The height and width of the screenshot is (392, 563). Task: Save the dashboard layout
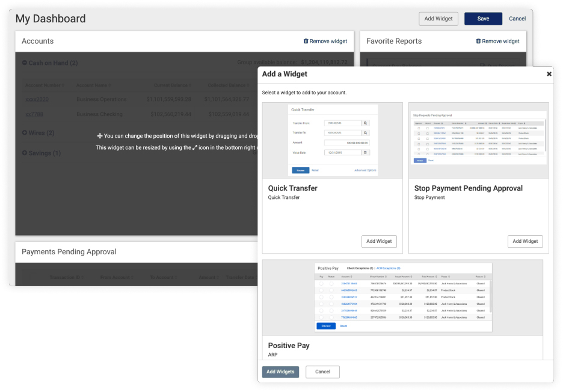(483, 19)
